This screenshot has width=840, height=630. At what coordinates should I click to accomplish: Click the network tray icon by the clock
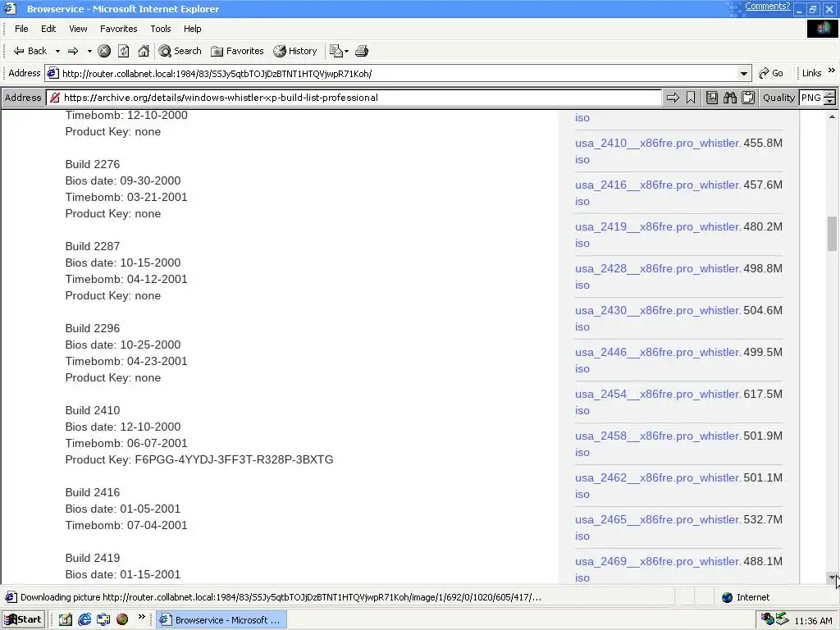783,619
